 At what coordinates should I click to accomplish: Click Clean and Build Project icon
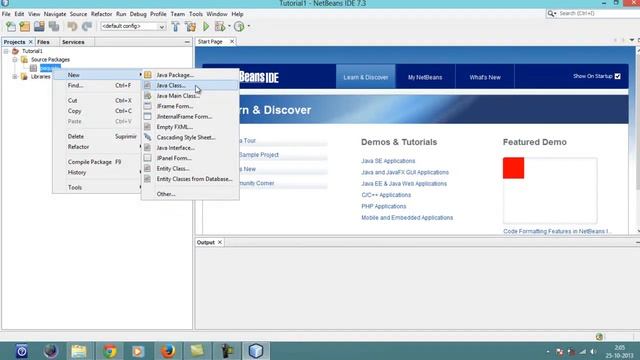[x=190, y=27]
